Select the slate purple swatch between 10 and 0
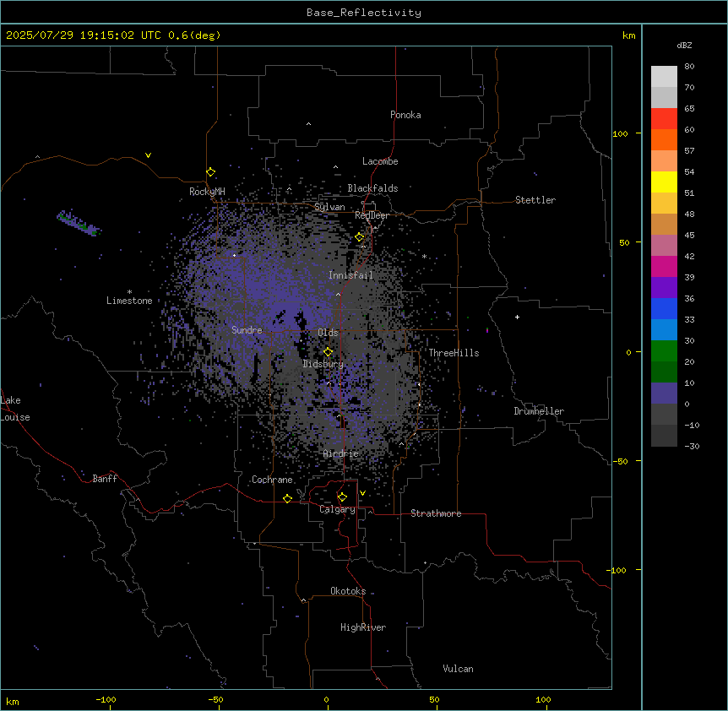This screenshot has width=728, height=711. tap(664, 393)
